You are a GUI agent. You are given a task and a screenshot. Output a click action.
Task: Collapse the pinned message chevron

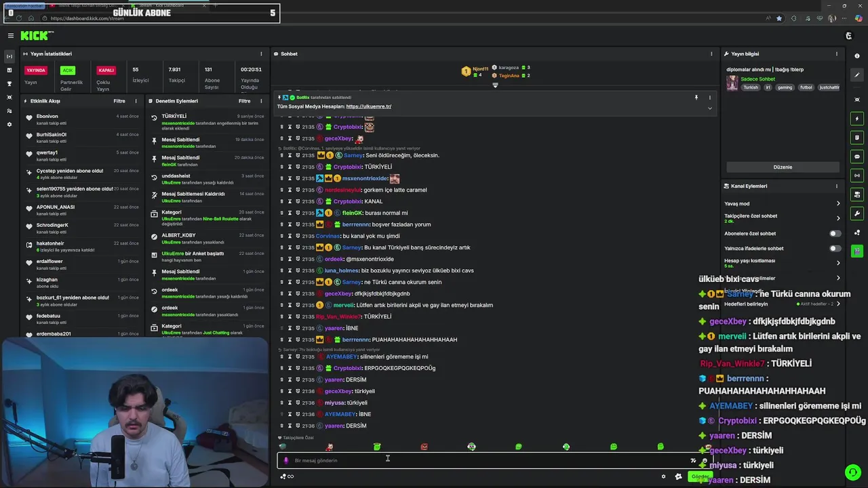710,108
